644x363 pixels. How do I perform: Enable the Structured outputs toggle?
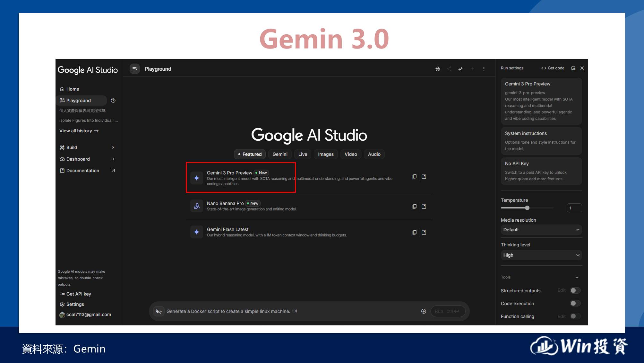pos(575,290)
